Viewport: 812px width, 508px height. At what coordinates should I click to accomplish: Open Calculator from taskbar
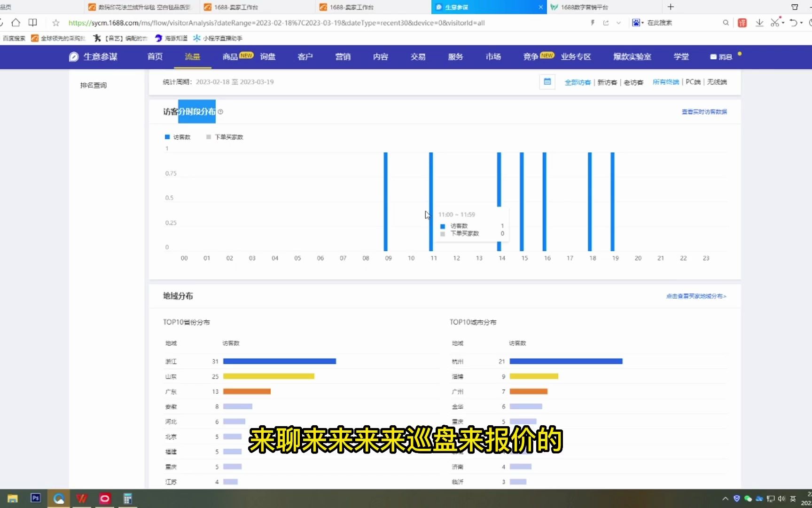127,499
